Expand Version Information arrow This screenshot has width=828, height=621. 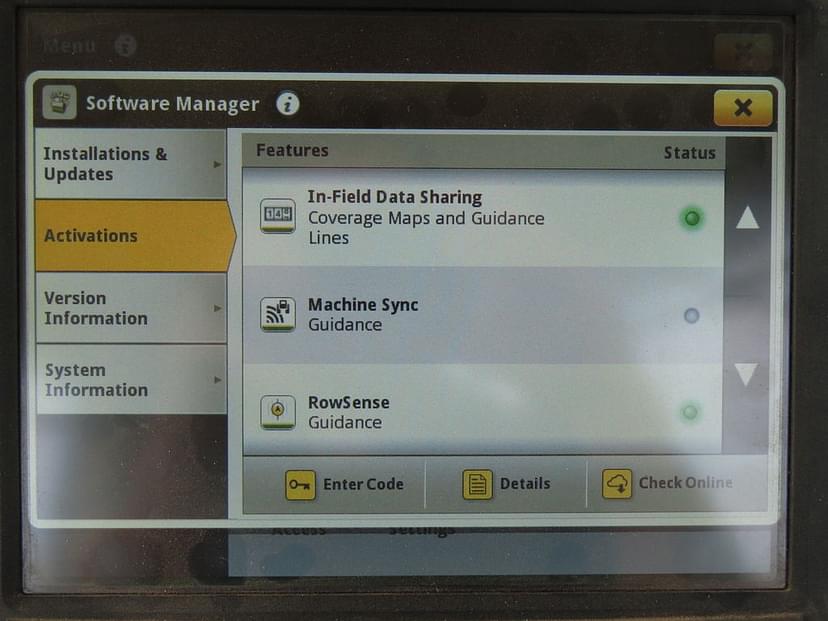coord(217,308)
